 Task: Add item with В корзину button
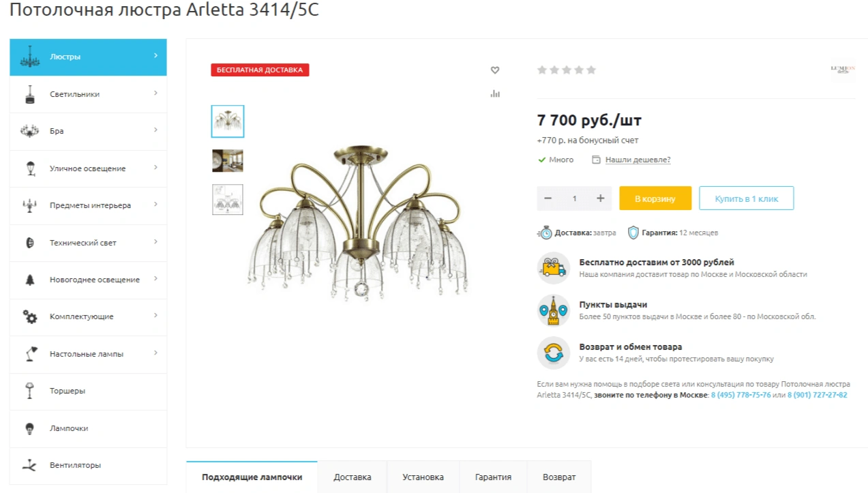click(x=655, y=198)
